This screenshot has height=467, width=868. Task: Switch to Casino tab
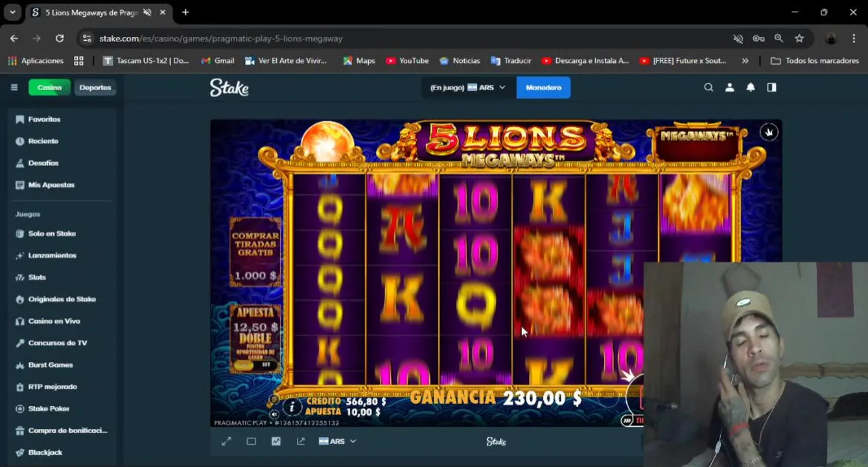coord(49,88)
